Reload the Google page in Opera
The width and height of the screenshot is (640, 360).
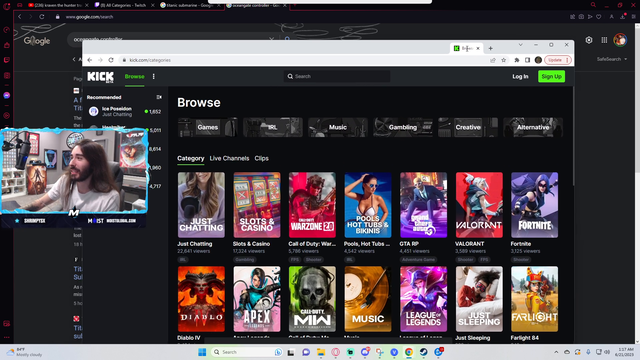pos(42,17)
